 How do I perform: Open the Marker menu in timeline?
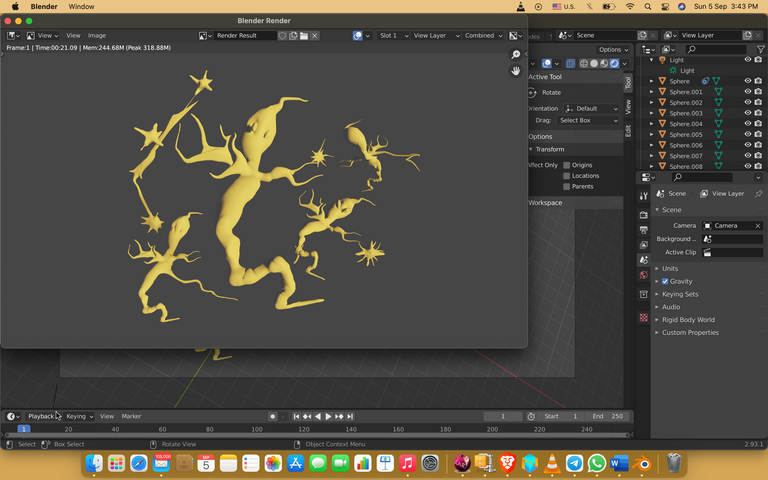point(131,416)
